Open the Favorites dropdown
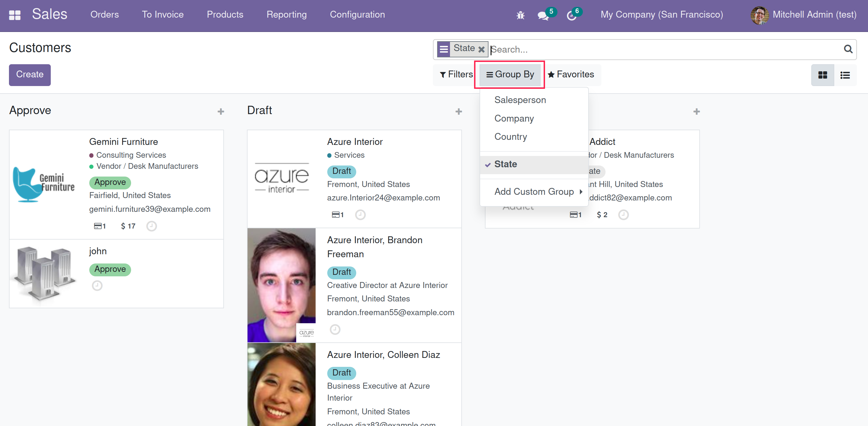Screen dimensions: 868x426 tap(571, 74)
